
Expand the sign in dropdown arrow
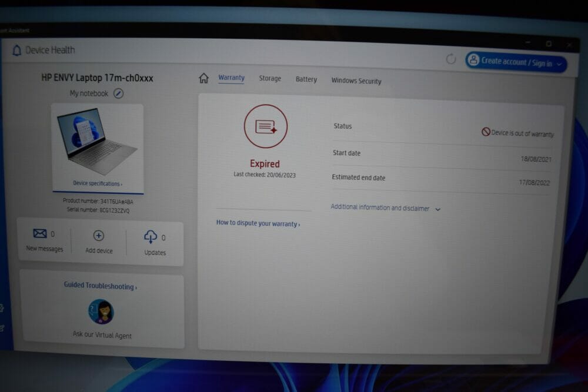click(559, 65)
